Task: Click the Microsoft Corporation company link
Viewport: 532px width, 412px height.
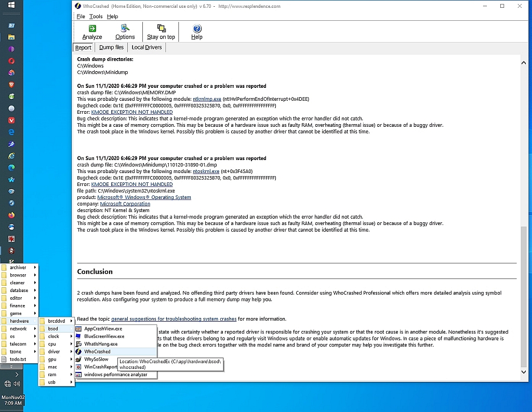Action: point(125,204)
